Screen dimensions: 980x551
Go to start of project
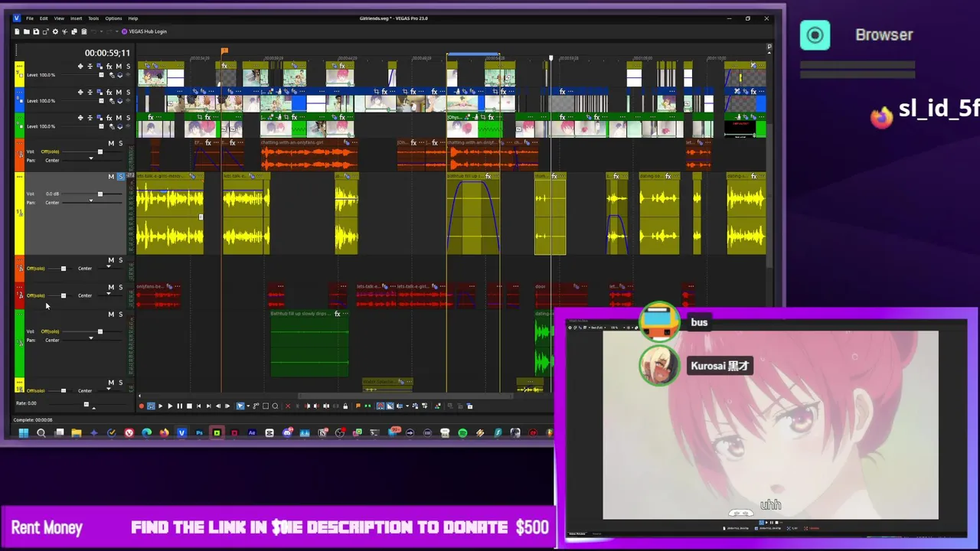coord(199,406)
